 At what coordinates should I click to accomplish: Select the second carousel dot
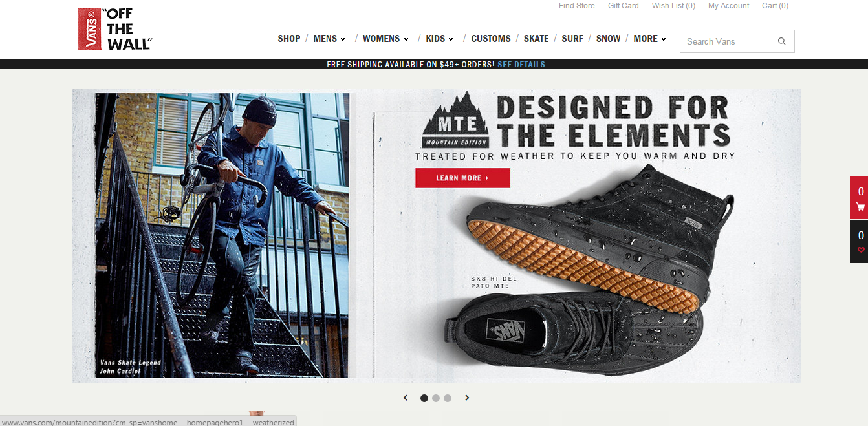436,398
